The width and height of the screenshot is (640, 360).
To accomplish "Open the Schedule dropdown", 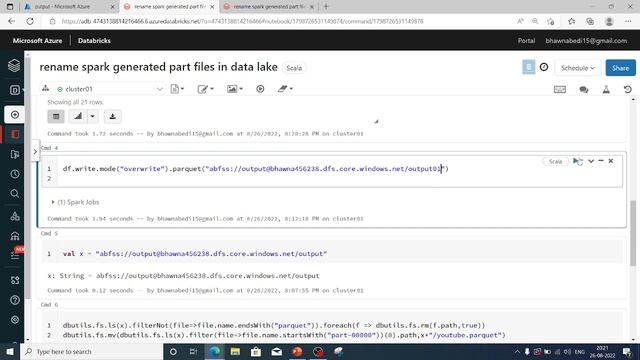I will [x=578, y=68].
